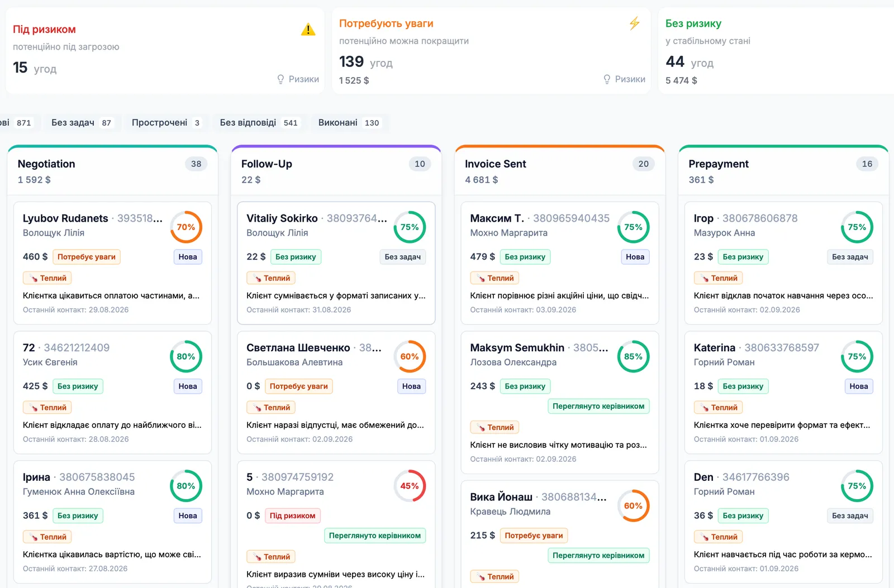Viewport: 894px width, 588px height.
Task: Click the 75% ring on Katerina card
Action: tap(857, 357)
